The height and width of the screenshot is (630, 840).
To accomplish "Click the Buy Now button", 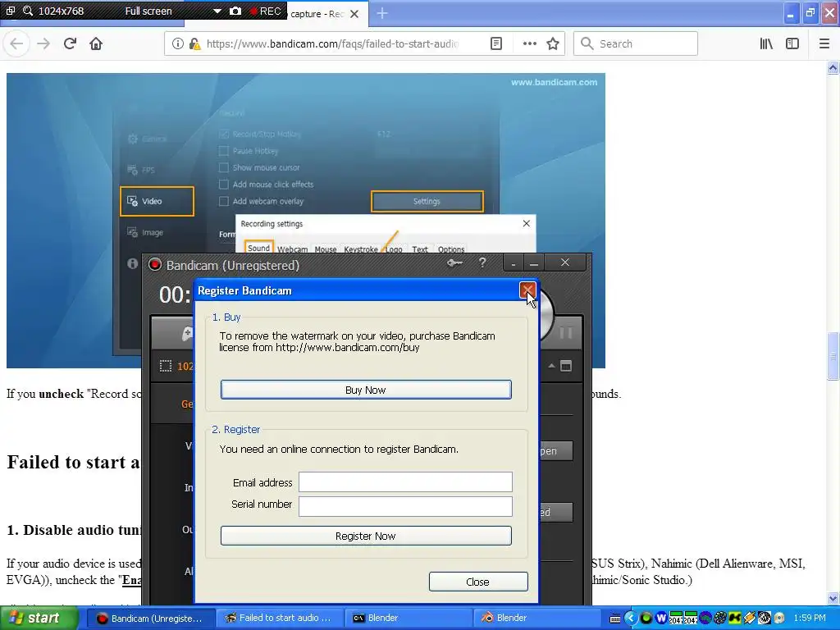I will tap(366, 390).
